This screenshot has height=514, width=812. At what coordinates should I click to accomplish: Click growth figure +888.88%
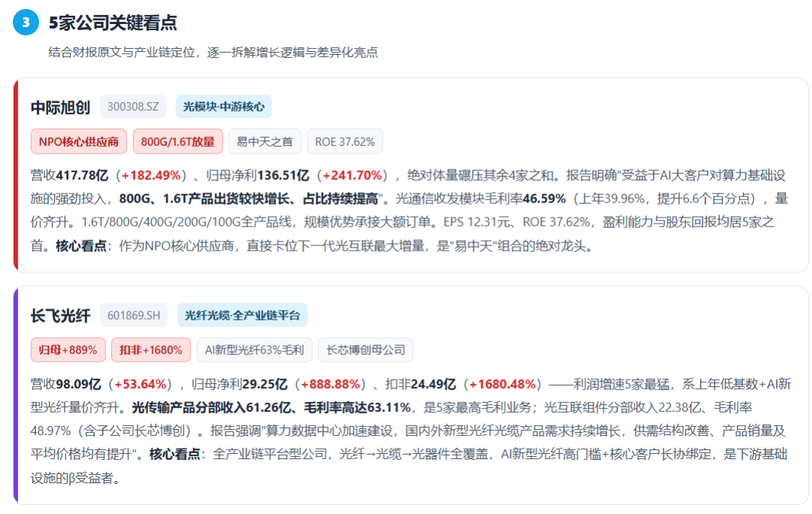pos(330,385)
